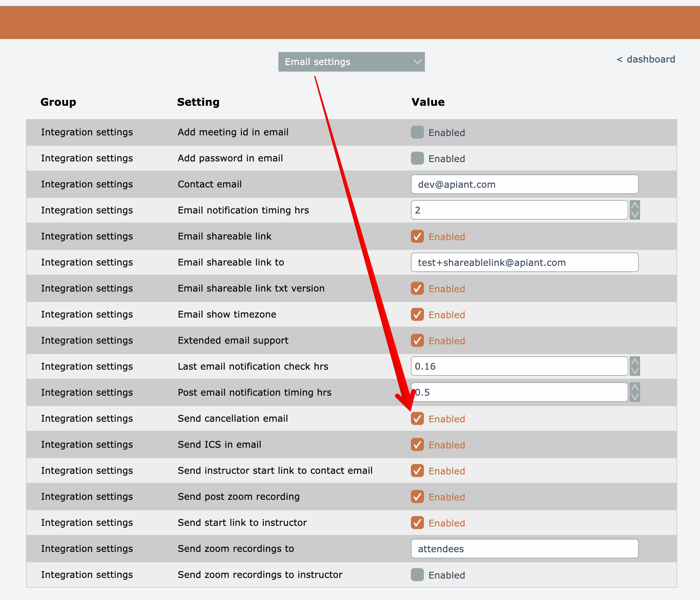Go back via the dashboard link
This screenshot has width=700, height=600.
646,60
